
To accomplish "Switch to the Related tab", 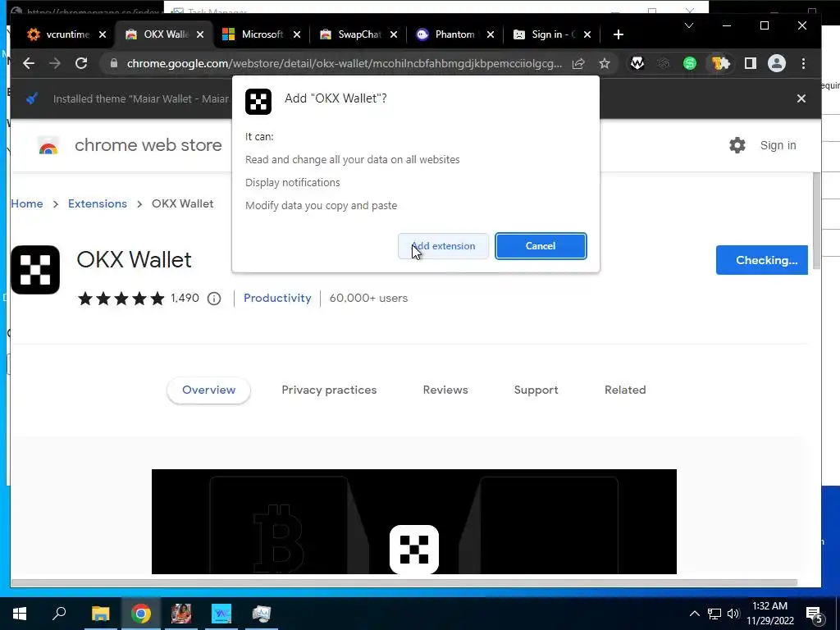I will (x=625, y=390).
